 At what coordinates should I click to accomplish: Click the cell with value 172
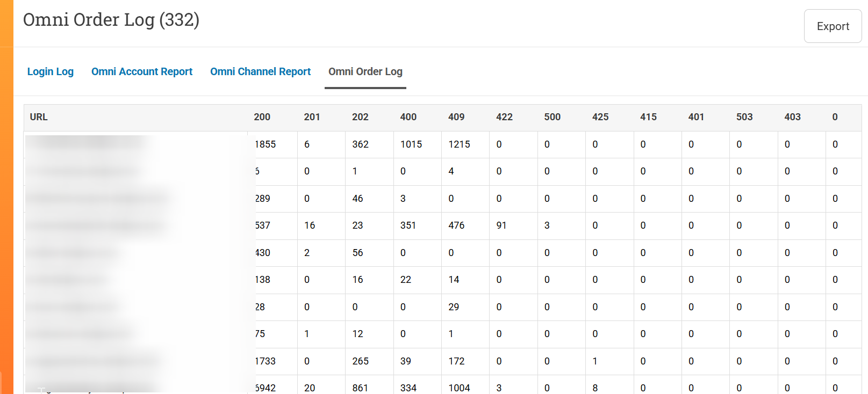tap(456, 361)
